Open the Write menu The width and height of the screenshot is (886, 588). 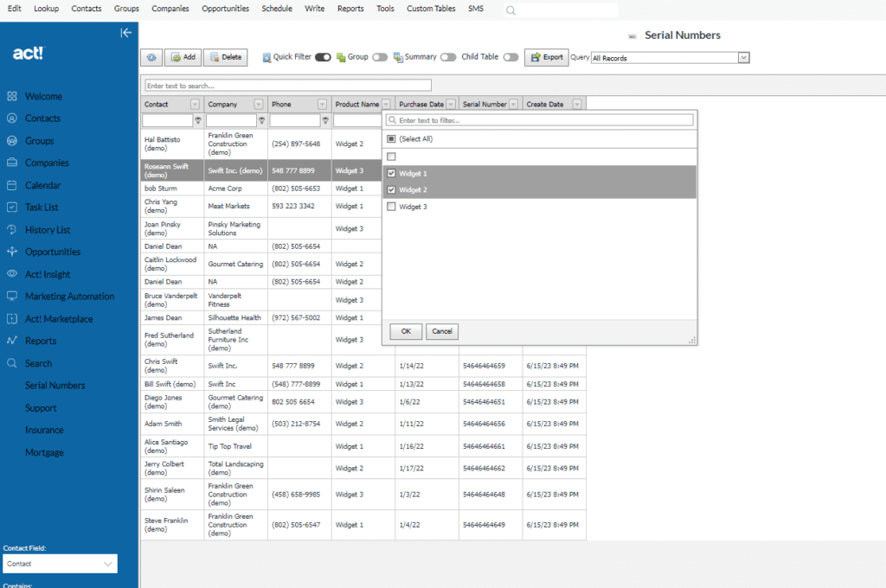(314, 9)
